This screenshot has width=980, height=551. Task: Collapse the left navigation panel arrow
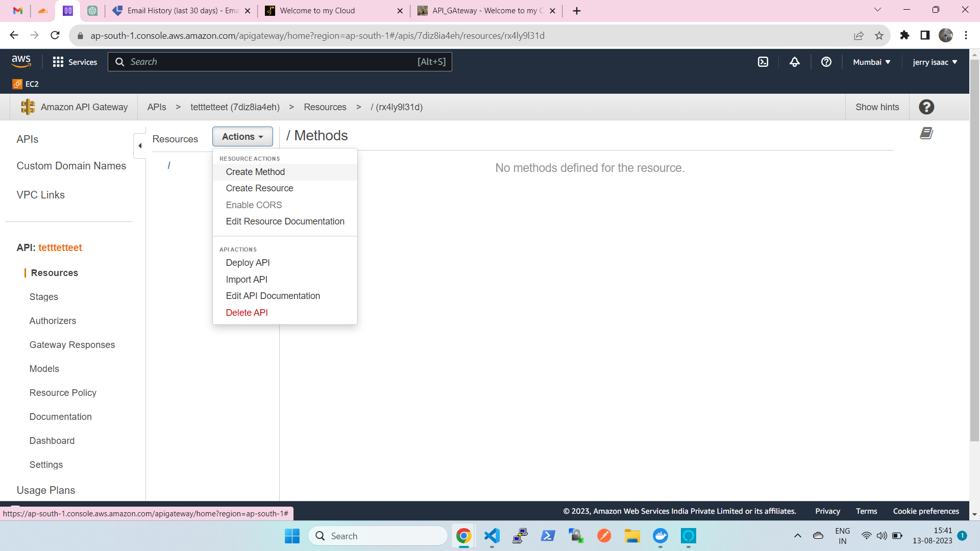pos(140,146)
